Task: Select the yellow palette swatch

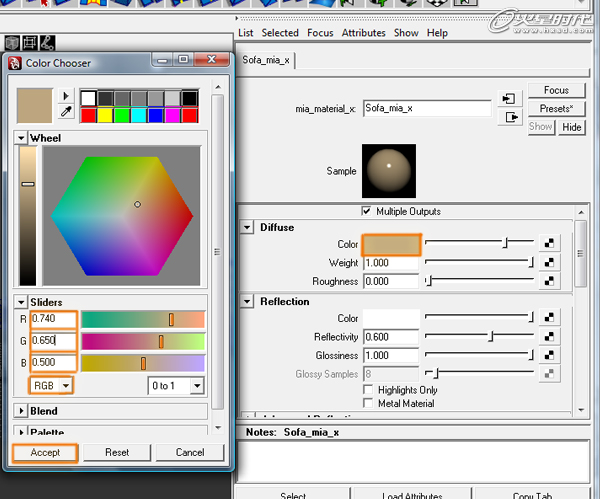Action: (x=105, y=114)
